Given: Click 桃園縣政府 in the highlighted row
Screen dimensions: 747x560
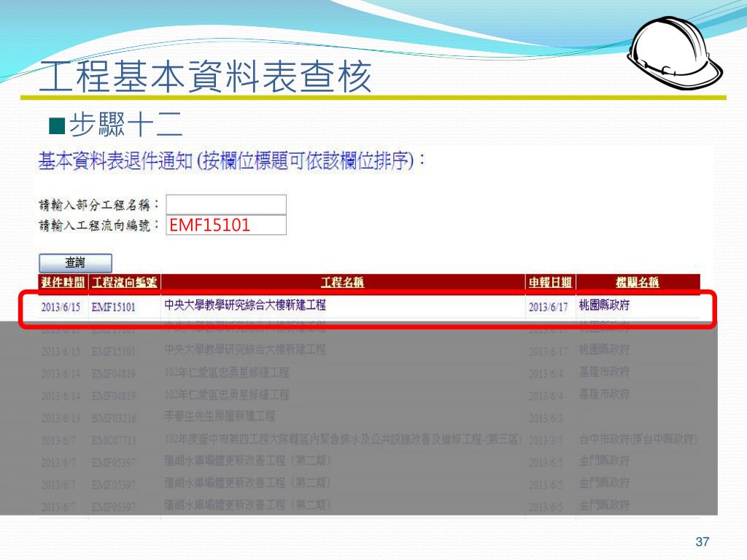Looking at the screenshot, I should tap(604, 306).
